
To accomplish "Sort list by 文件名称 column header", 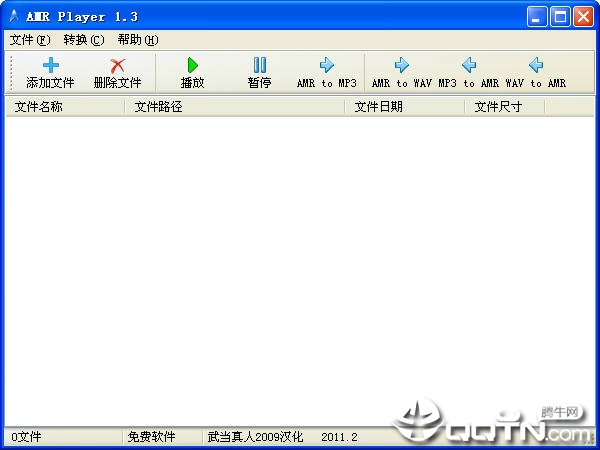I will click(x=65, y=107).
